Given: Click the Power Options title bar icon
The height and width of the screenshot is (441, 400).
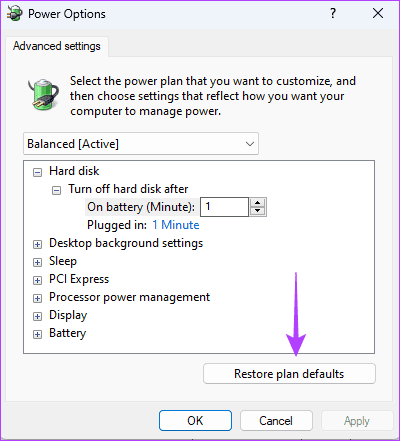Looking at the screenshot, I should tap(15, 14).
